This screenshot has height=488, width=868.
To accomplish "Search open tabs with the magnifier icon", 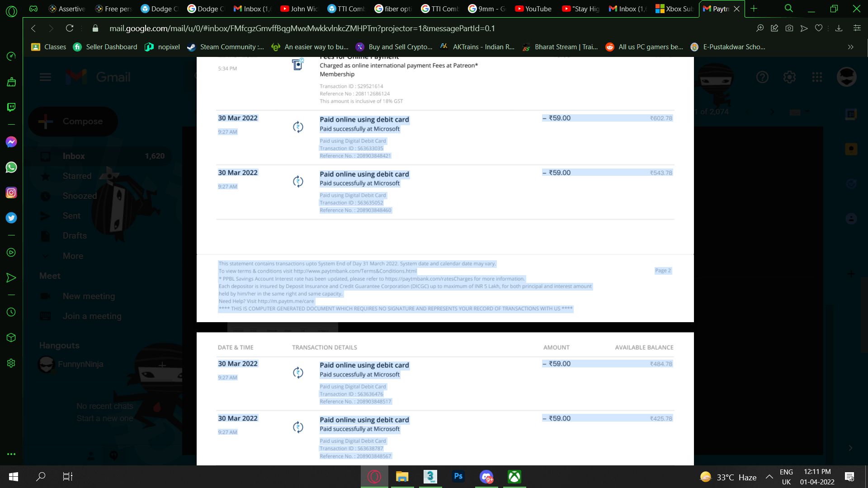I will (789, 9).
